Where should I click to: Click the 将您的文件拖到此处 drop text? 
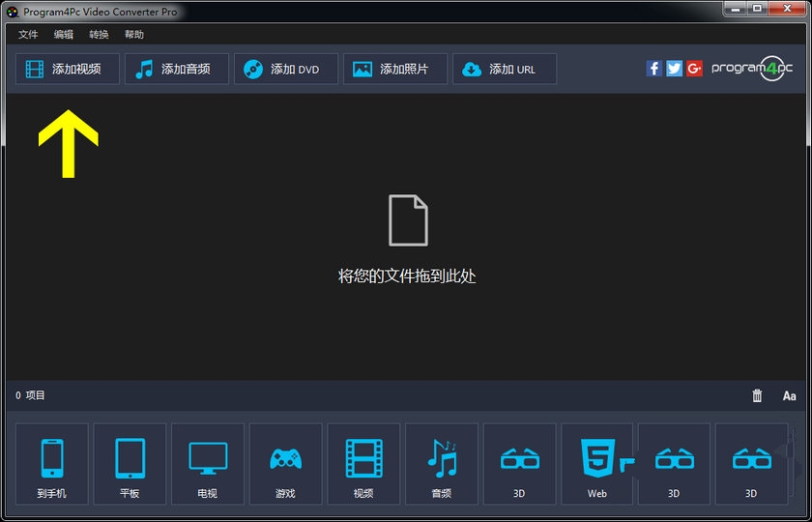pos(407,276)
